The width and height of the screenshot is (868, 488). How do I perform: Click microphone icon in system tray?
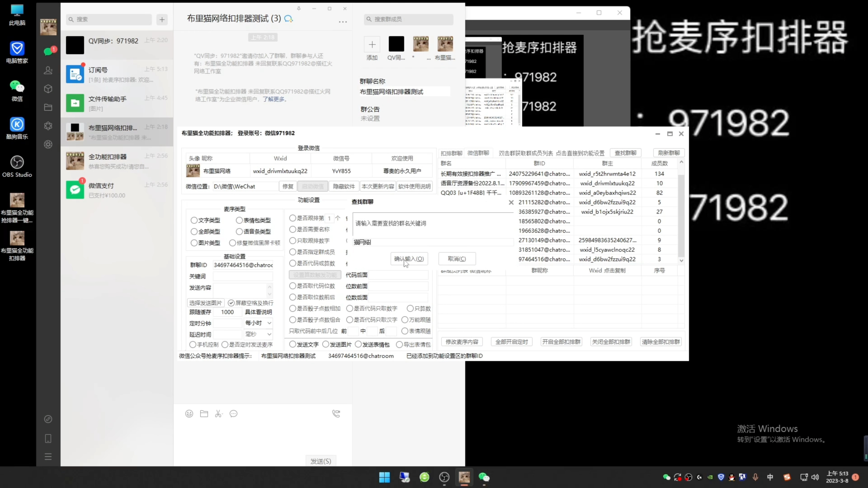point(755,477)
